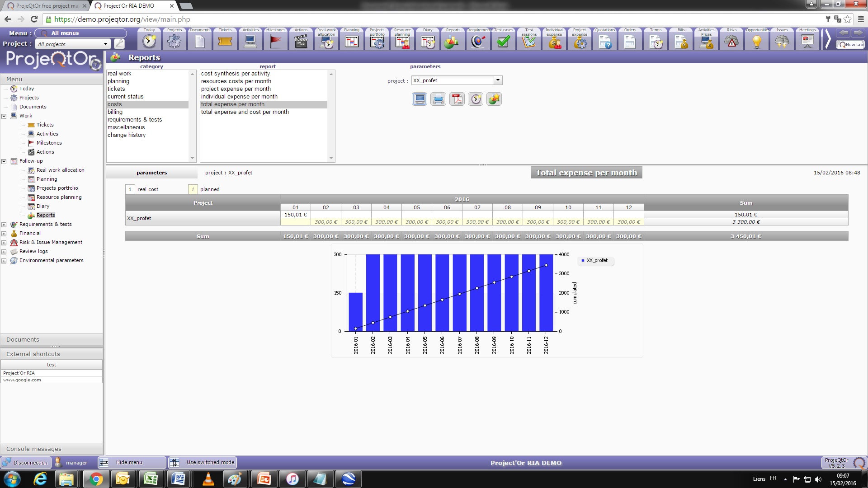This screenshot has height=488, width=868.
Task: Select total expense and cost per month
Action: 245,112
